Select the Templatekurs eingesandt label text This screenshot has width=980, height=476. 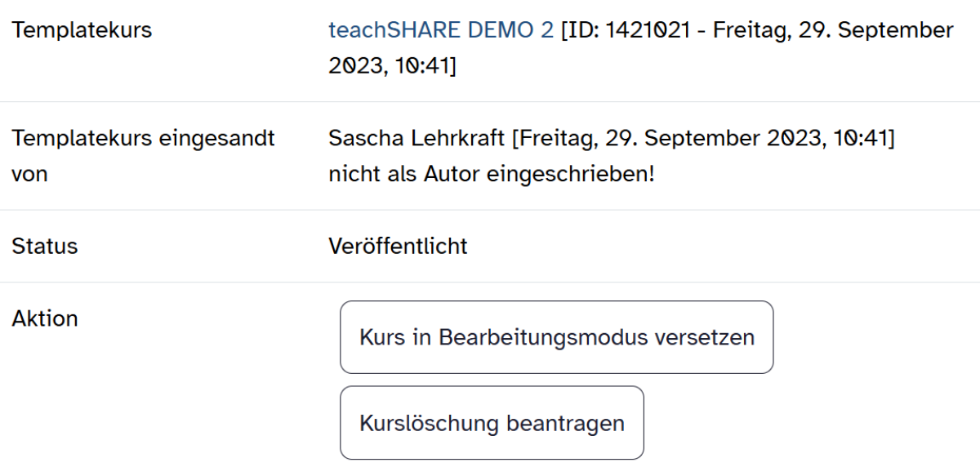143,139
